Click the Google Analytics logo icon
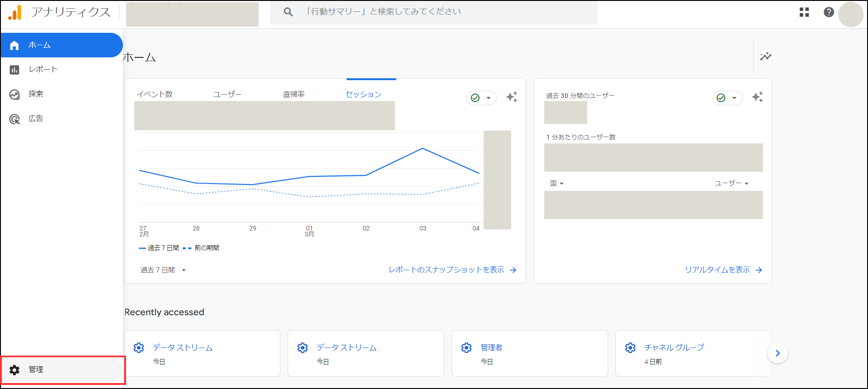This screenshot has width=868, height=389. point(15,12)
